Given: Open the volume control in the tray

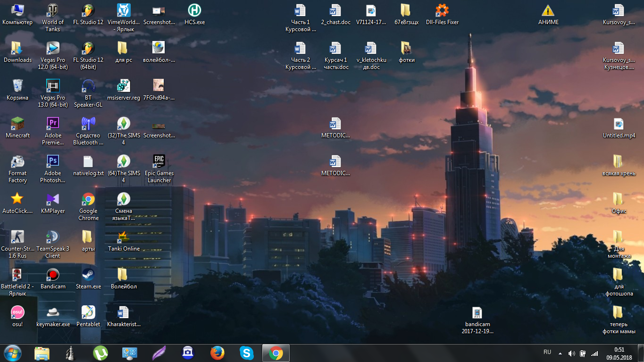Looking at the screenshot, I should tap(571, 353).
